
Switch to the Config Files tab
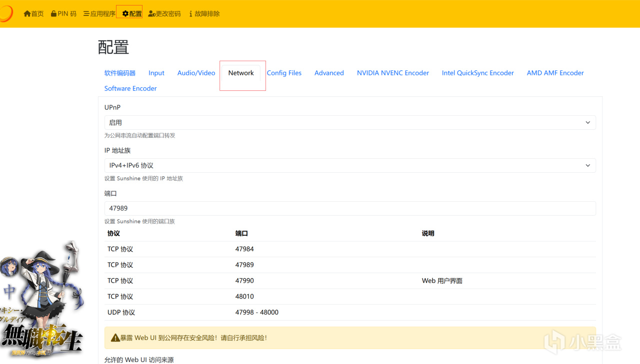tap(284, 73)
